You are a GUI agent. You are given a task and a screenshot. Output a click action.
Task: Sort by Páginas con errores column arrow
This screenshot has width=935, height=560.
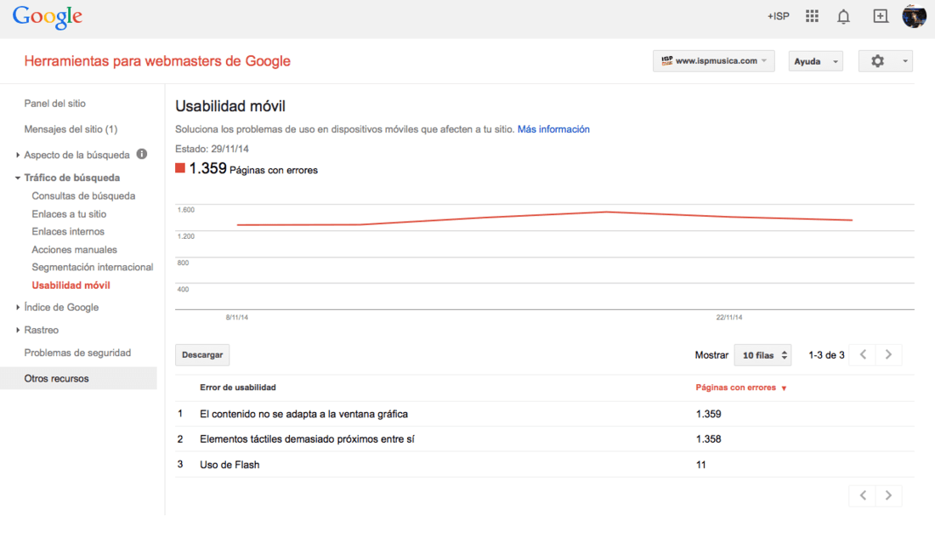785,388
